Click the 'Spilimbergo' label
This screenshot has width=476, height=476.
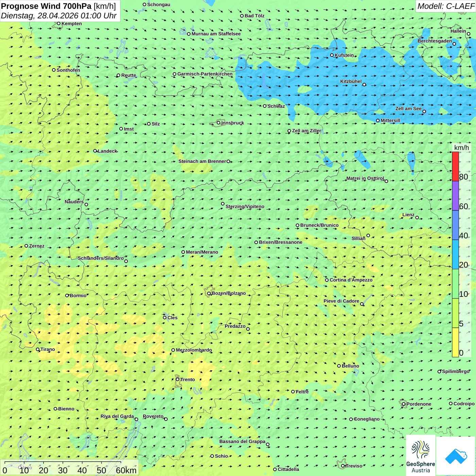pyautogui.click(x=456, y=371)
